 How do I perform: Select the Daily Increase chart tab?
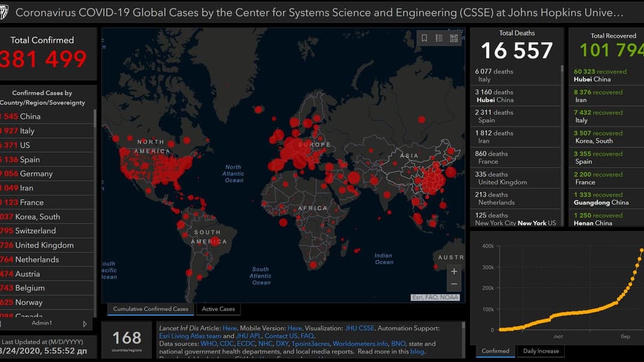tap(541, 351)
